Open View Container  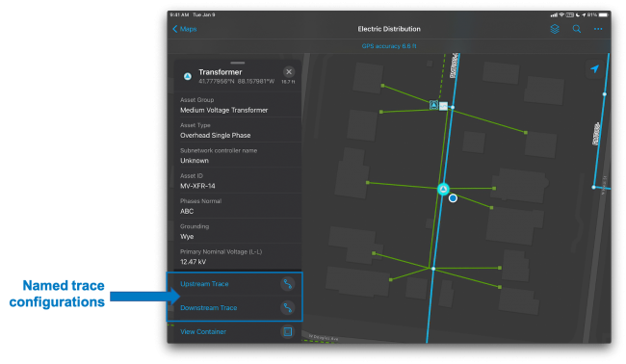point(203,331)
